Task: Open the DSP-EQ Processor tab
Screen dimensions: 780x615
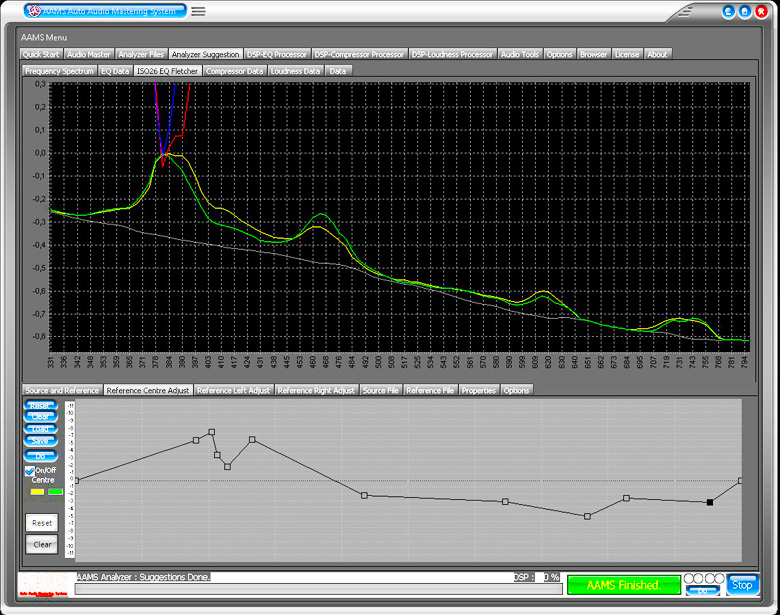Action: coord(277,54)
